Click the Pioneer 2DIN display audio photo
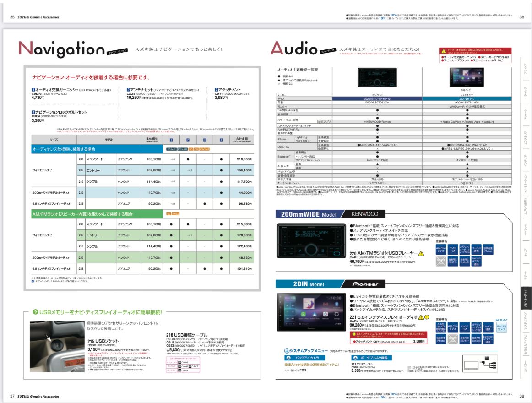532x403 pixels. click(x=311, y=314)
